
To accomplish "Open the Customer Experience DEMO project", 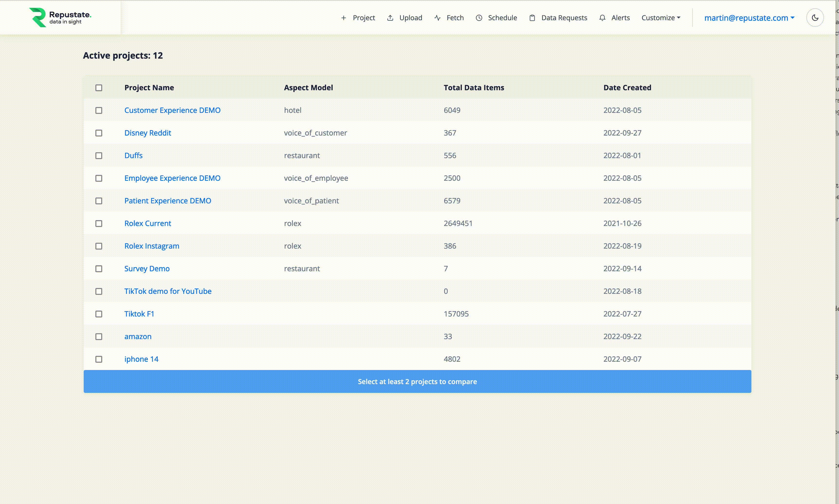I will (x=173, y=110).
